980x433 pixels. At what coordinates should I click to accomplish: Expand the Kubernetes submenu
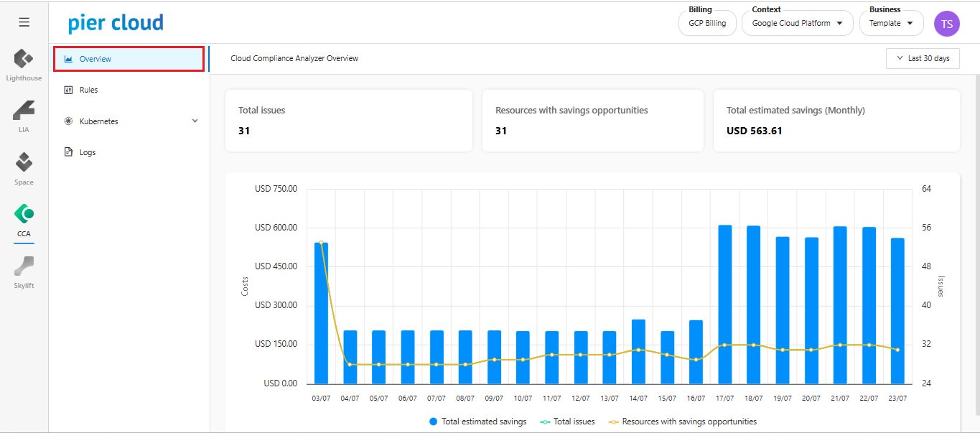click(129, 121)
